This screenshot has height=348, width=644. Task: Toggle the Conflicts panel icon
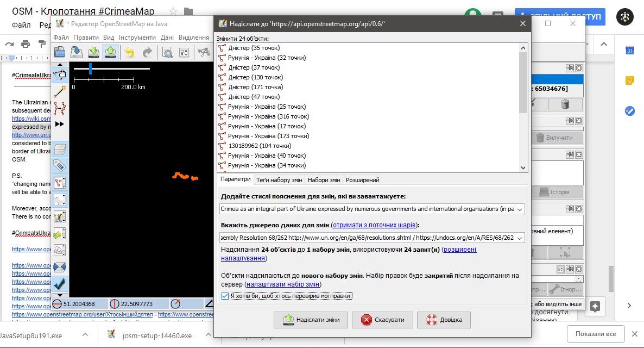60,267
